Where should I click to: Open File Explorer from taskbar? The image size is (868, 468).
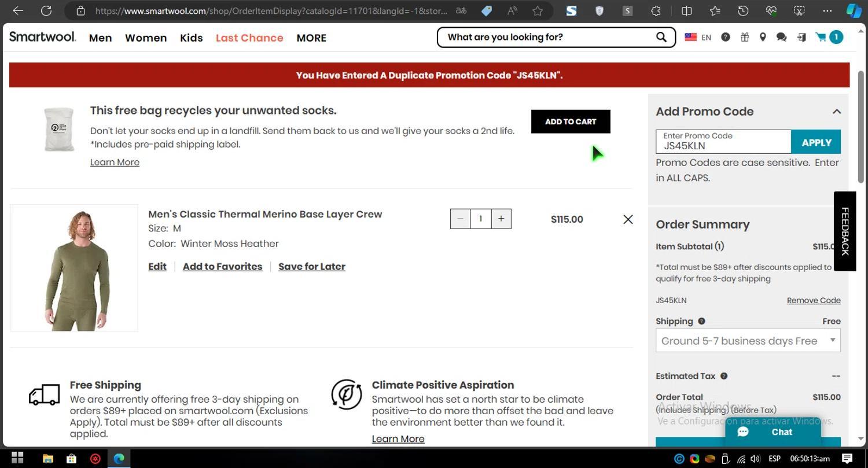48,459
